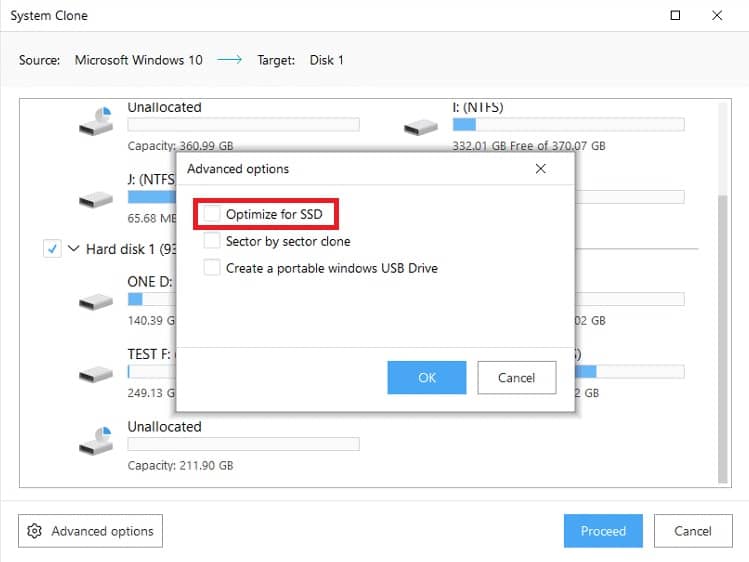Open Advanced options button with gear icon
749x562 pixels.
90,531
